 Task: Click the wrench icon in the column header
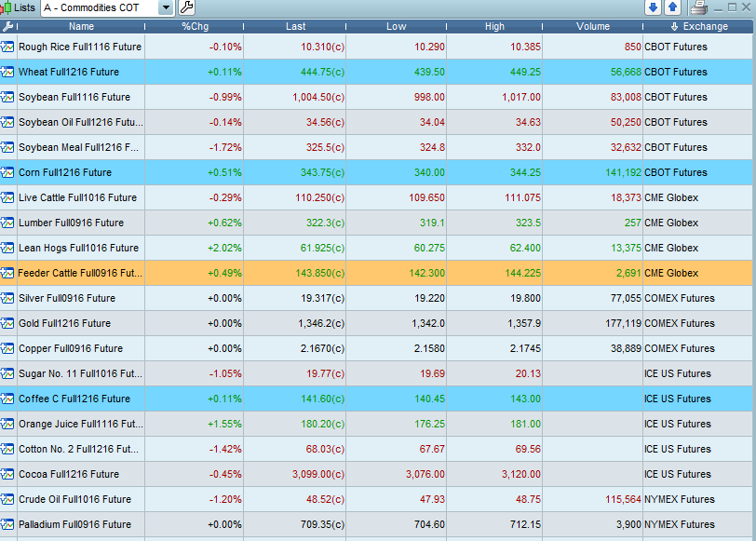tap(7, 26)
